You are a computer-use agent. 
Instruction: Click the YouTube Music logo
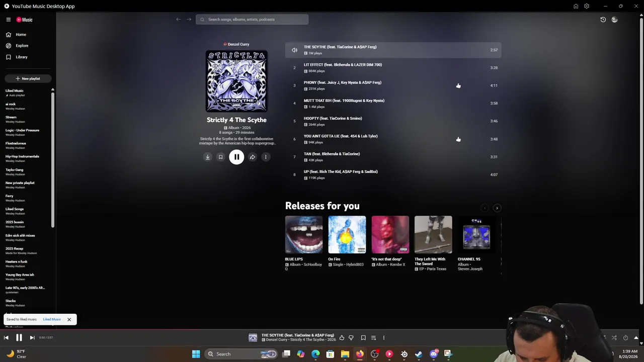point(24,20)
